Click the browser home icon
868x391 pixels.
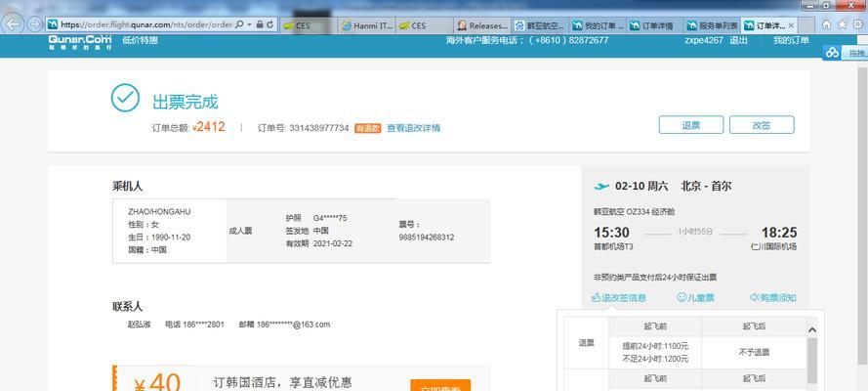click(826, 24)
